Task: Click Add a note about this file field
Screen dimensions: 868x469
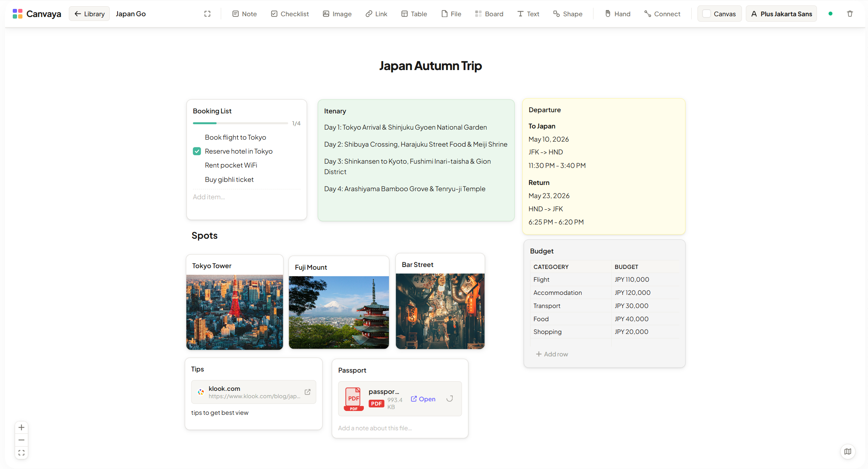Action: point(400,428)
